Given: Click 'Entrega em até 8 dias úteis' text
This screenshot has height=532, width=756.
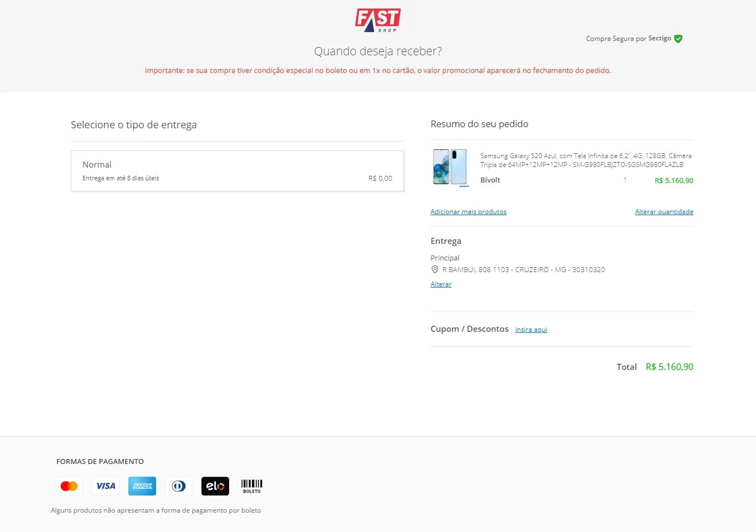Looking at the screenshot, I should (x=121, y=178).
